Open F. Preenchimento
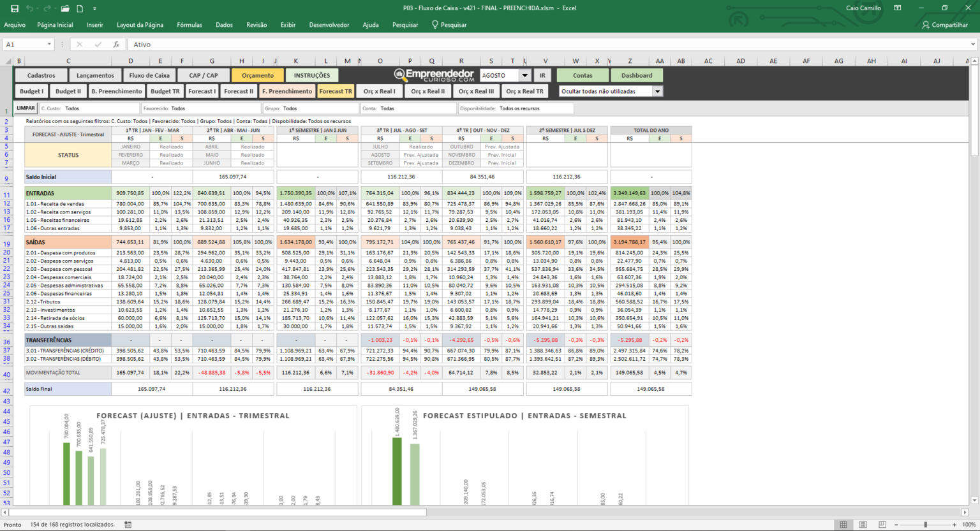980x531 pixels. tap(287, 91)
